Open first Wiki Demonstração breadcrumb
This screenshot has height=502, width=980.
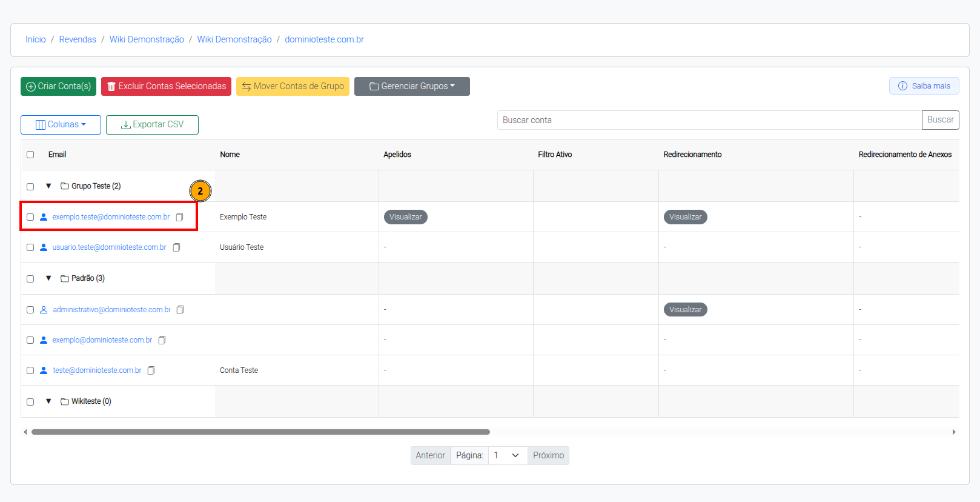click(147, 39)
